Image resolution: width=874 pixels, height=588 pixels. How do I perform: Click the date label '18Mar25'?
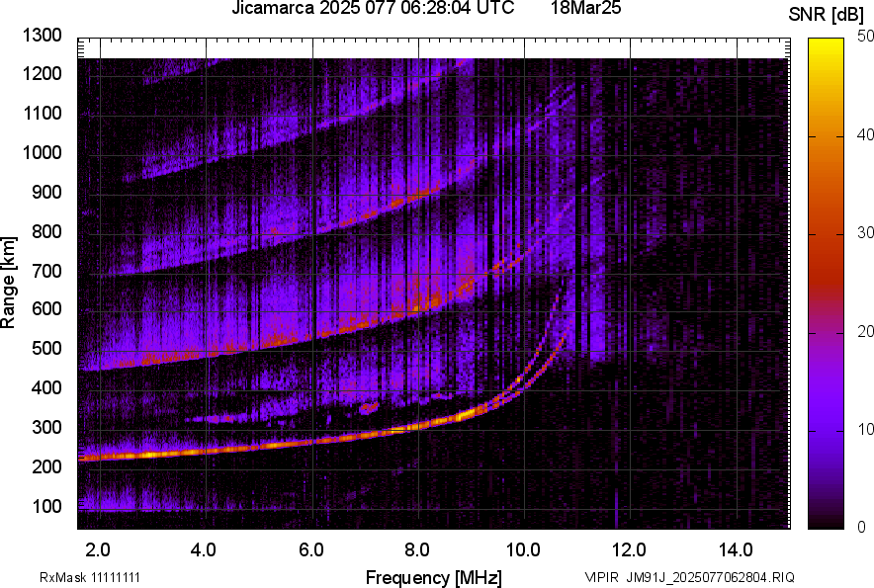click(586, 8)
